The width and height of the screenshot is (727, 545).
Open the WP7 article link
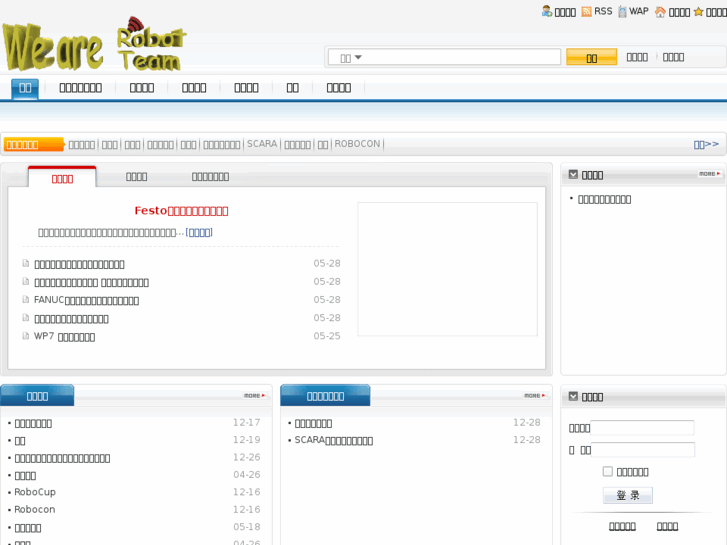tap(64, 336)
